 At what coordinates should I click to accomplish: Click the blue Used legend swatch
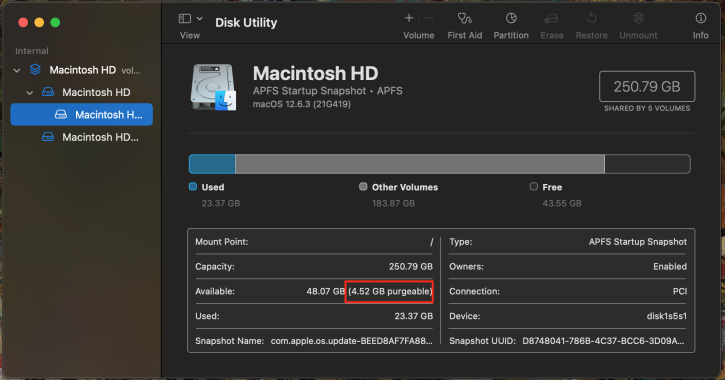click(x=193, y=186)
